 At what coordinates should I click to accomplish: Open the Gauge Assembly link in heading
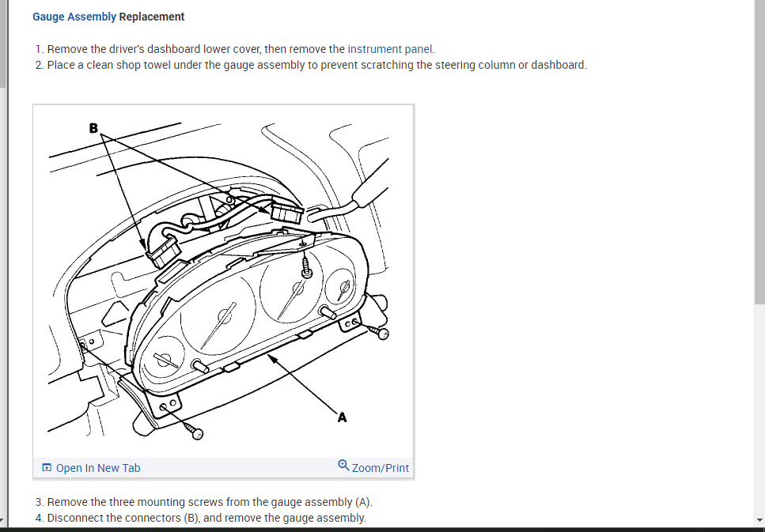click(74, 17)
